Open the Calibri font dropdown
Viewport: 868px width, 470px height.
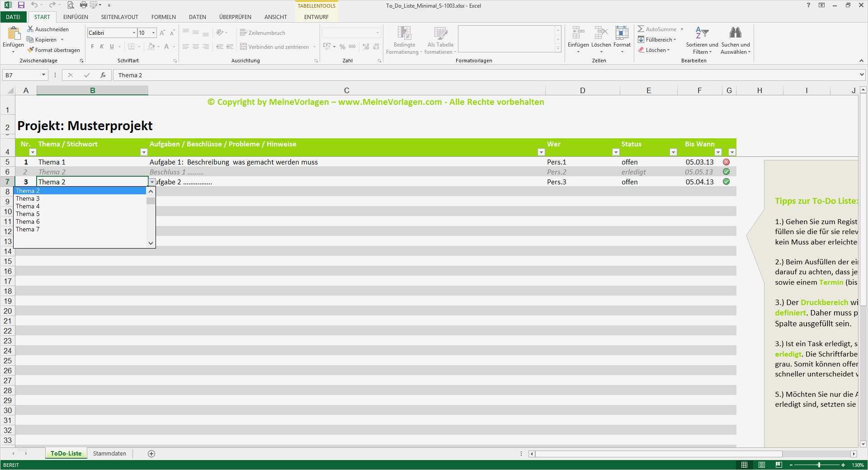[x=133, y=33]
